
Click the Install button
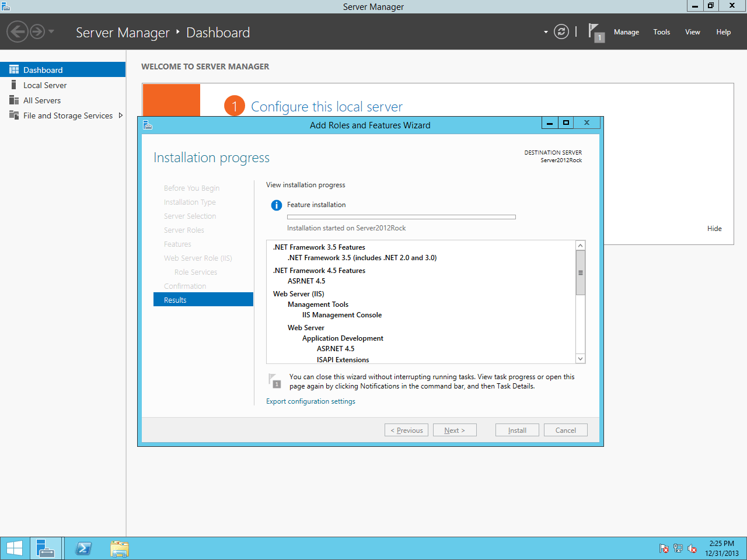517,430
